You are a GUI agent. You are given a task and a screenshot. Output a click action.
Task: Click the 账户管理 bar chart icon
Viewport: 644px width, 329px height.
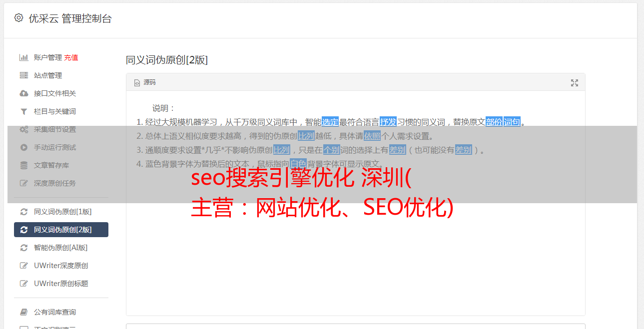(x=23, y=57)
